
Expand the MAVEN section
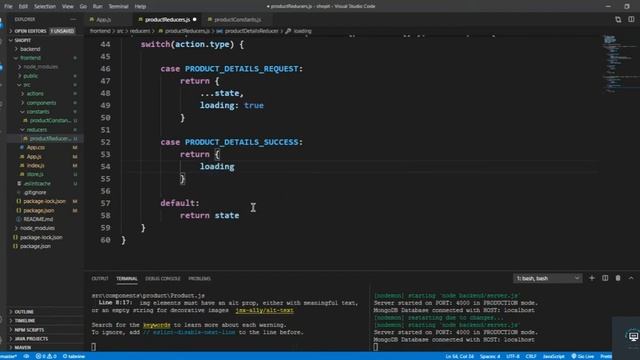[22, 348]
